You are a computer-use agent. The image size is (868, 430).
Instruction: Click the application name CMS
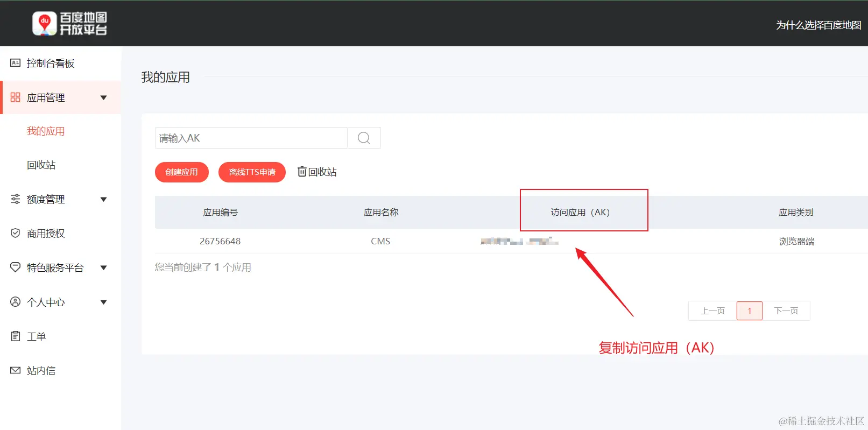coord(380,241)
